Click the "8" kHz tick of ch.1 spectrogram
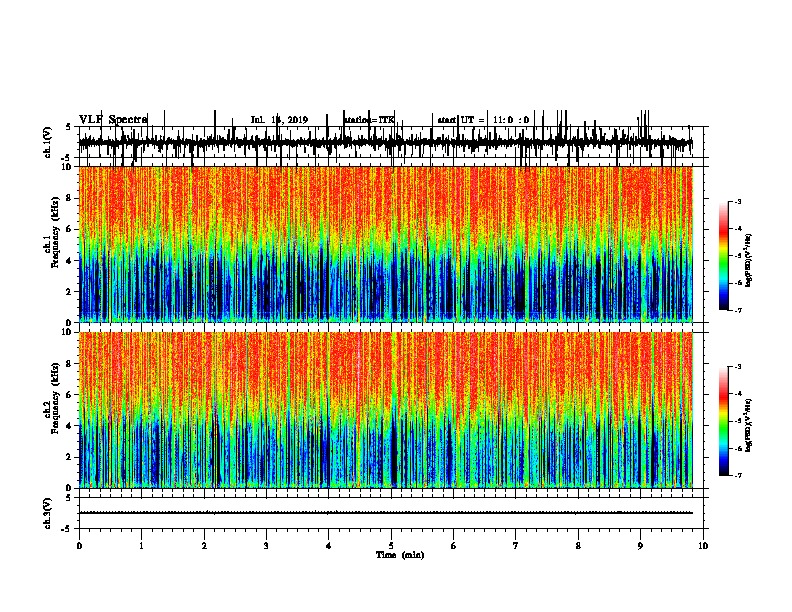 coord(69,198)
